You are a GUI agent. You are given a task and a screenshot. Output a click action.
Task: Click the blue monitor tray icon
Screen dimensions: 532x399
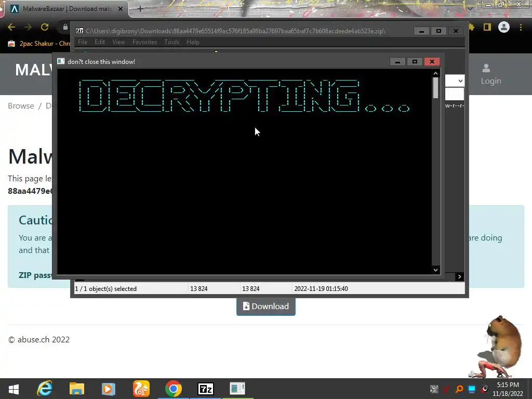click(472, 389)
